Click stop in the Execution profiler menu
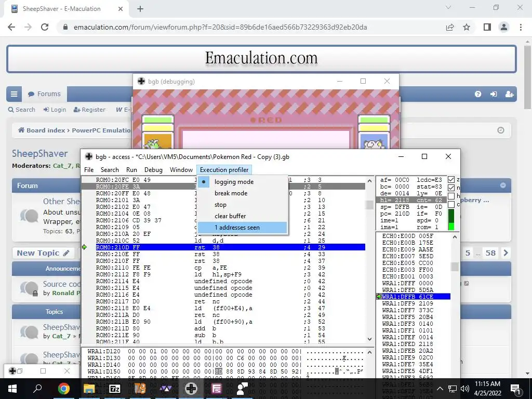 (242, 205)
